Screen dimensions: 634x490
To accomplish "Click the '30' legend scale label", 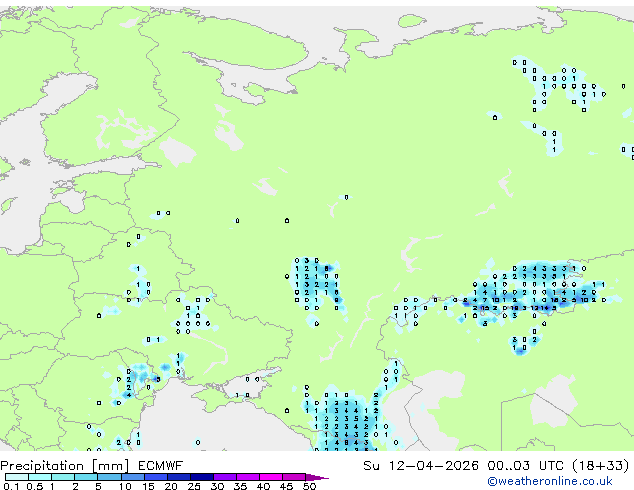I will [217, 486].
